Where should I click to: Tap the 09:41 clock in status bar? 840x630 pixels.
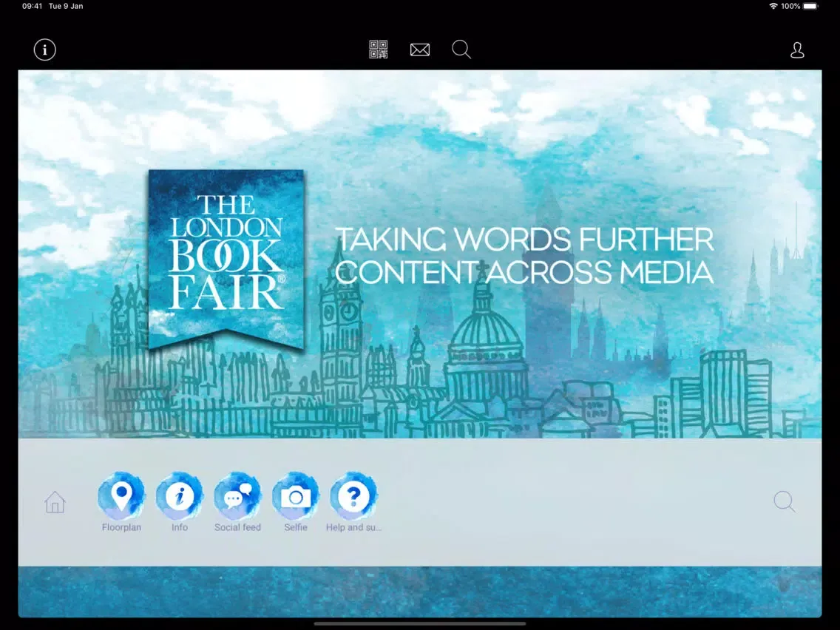click(x=32, y=7)
